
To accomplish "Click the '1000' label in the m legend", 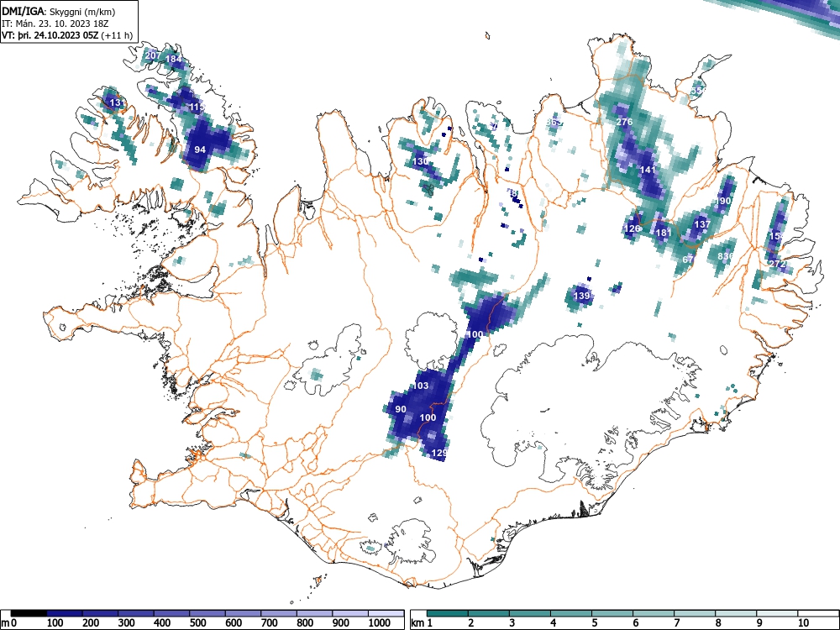I will [380, 623].
